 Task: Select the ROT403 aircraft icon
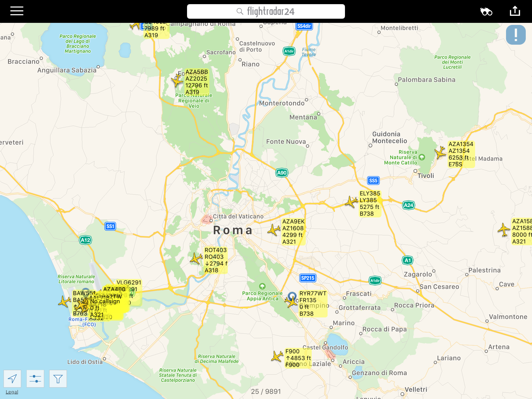click(x=196, y=259)
